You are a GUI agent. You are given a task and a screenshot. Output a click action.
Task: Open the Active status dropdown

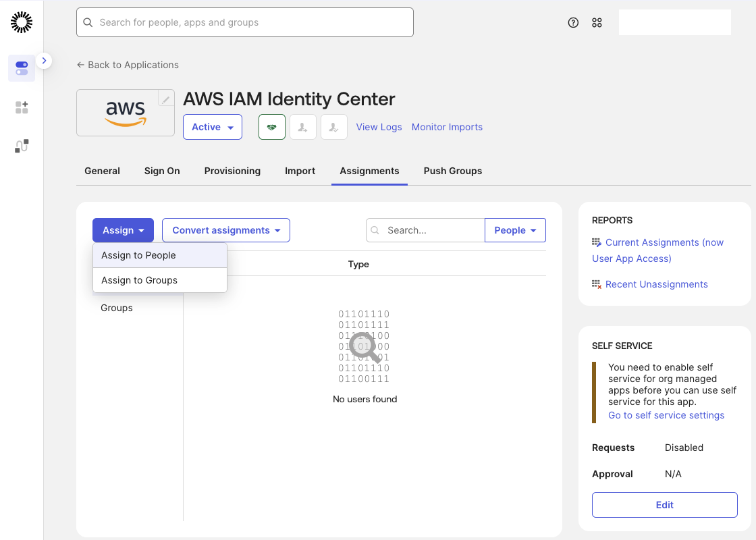coord(212,126)
